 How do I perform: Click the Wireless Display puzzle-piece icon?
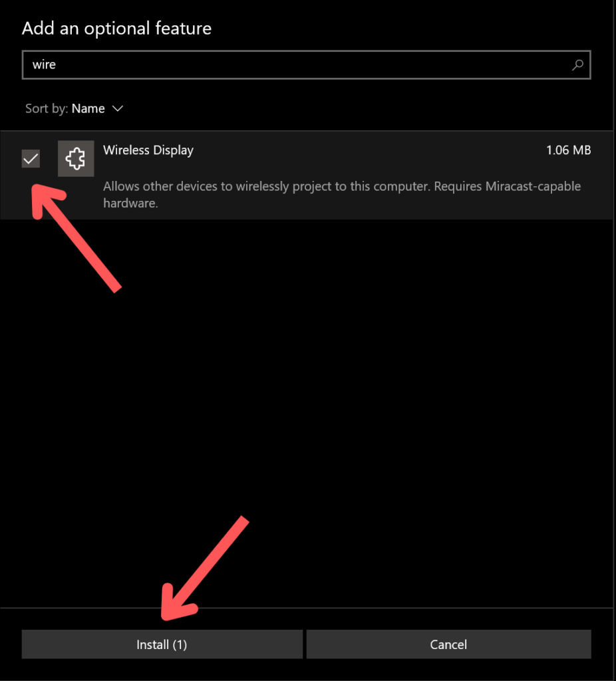(x=76, y=158)
